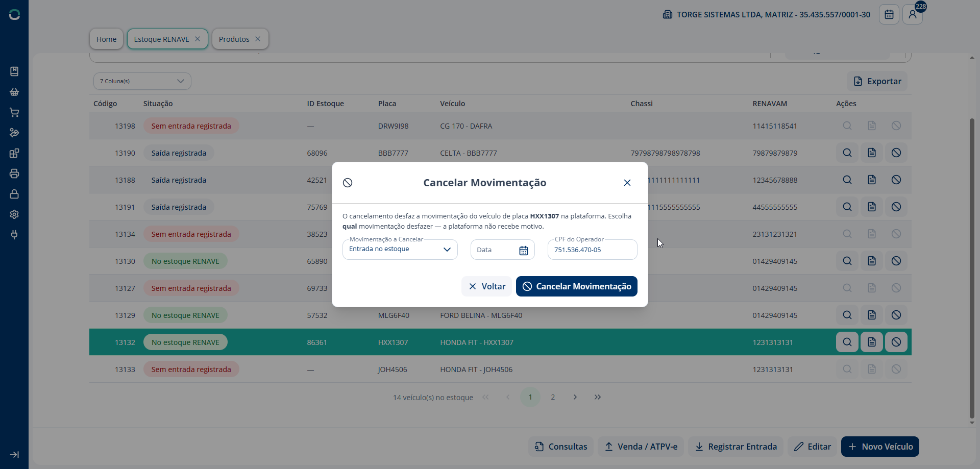The width and height of the screenshot is (980, 469).
Task: Open the document icon in the 13188 row
Action: (872, 180)
